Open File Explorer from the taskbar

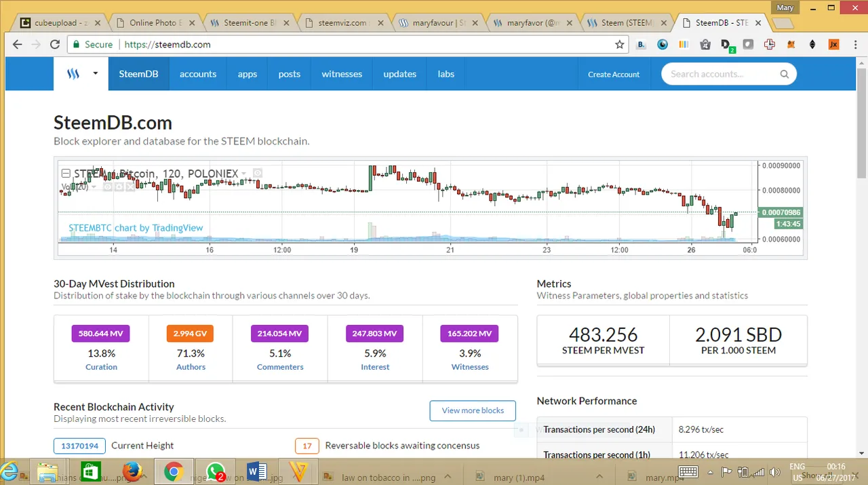tap(47, 471)
